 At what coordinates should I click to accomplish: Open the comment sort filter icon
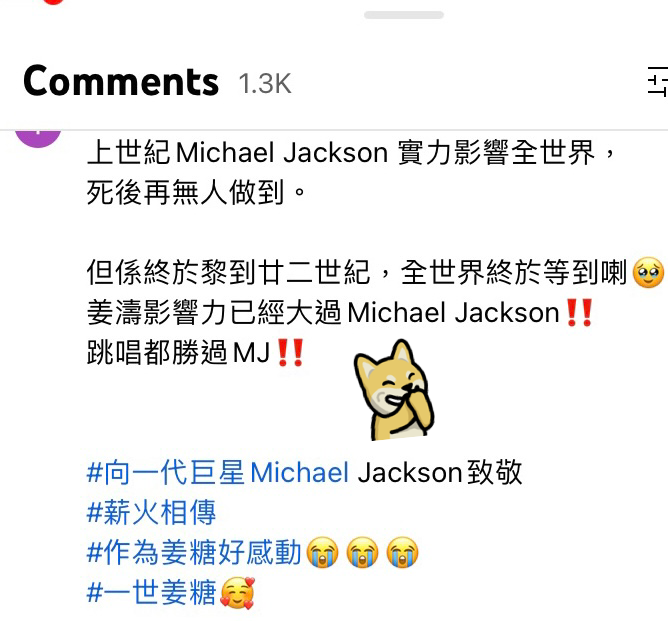(x=658, y=82)
